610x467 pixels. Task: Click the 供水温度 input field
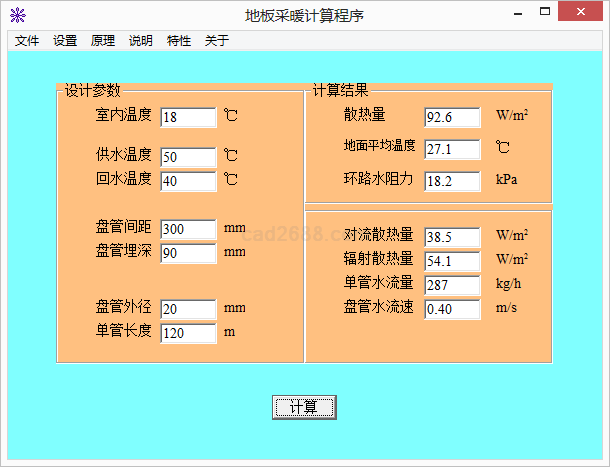pyautogui.click(x=188, y=158)
